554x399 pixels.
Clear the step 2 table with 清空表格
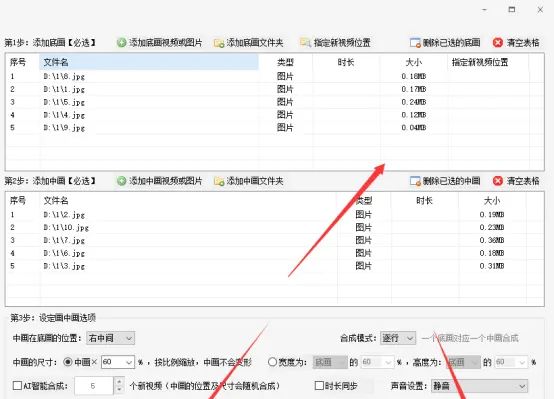pos(516,181)
